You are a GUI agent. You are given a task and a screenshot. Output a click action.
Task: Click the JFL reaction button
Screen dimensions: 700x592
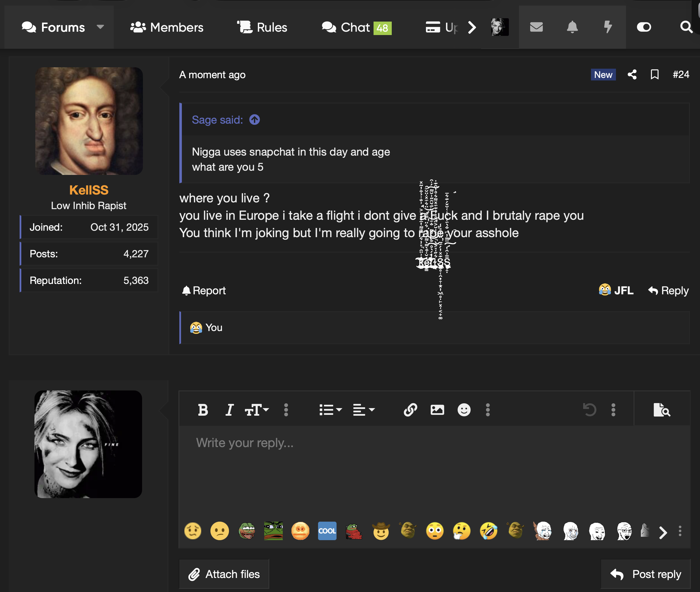click(x=616, y=290)
